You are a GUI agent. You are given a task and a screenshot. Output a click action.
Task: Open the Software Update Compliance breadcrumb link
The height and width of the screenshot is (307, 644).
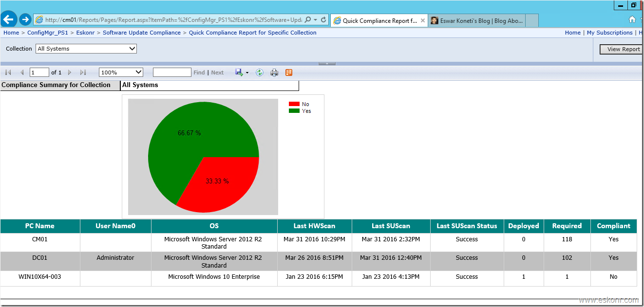pyautogui.click(x=141, y=33)
